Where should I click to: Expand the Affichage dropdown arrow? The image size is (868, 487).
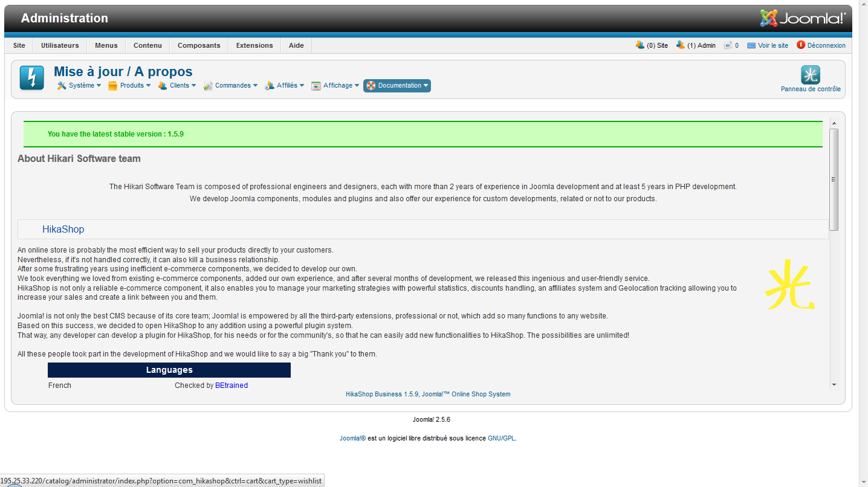357,86
